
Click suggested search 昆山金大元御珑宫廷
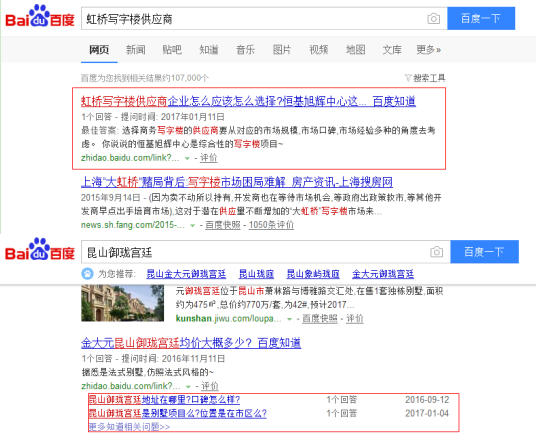[x=186, y=274]
